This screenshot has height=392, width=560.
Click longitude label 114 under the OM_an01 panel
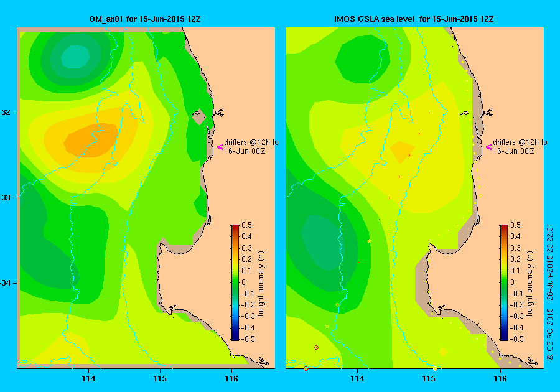(88, 379)
